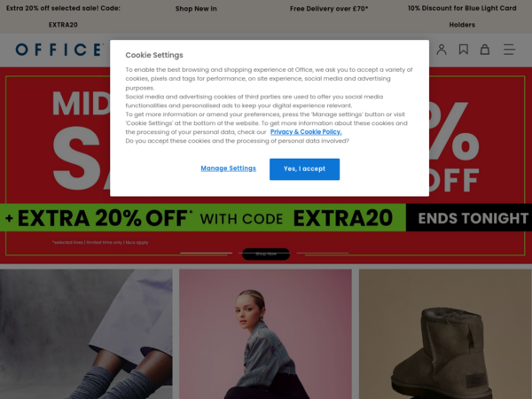Open the UGG boot product image
This screenshot has height=399, width=532.
pos(445,334)
